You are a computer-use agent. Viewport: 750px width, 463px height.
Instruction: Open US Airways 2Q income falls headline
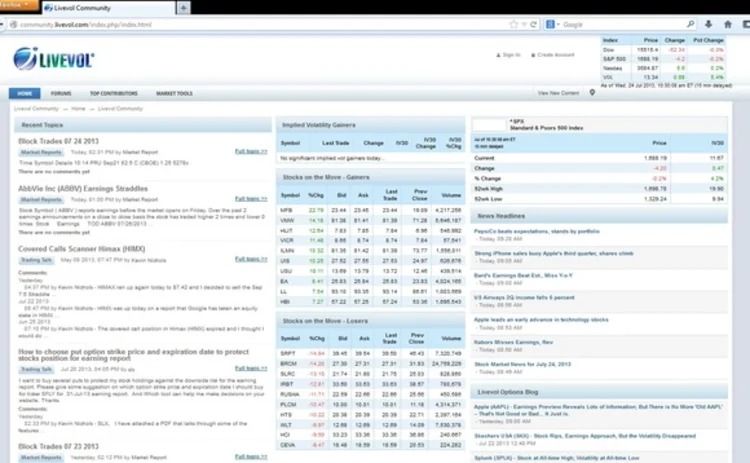click(x=524, y=298)
